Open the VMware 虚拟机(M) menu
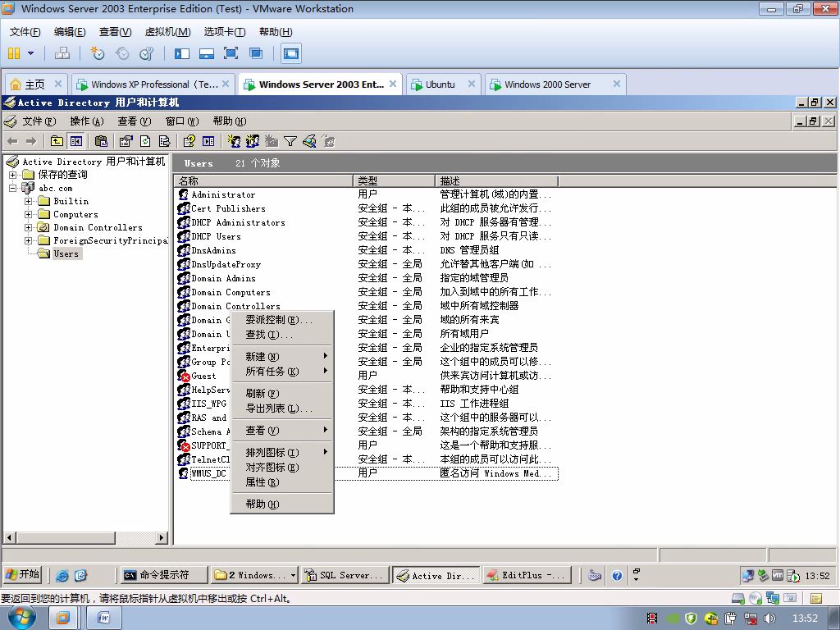Viewport: 840px width, 630px height. pyautogui.click(x=167, y=32)
